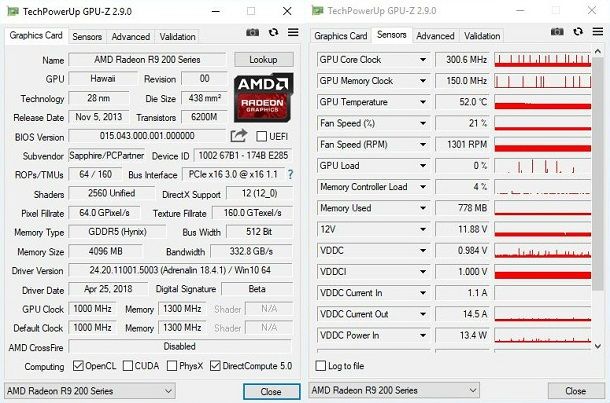Click the Name field AMD Radeon R9 200 Series

(x=147, y=60)
